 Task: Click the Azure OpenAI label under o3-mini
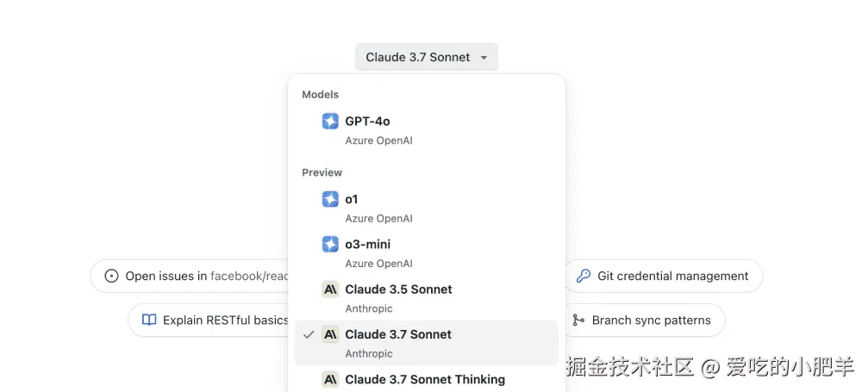[378, 264]
